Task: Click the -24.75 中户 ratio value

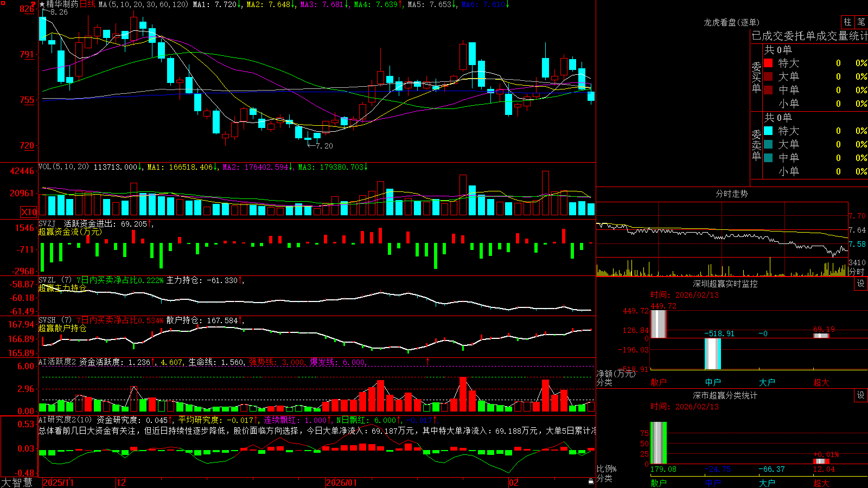Action: pyautogui.click(x=718, y=469)
